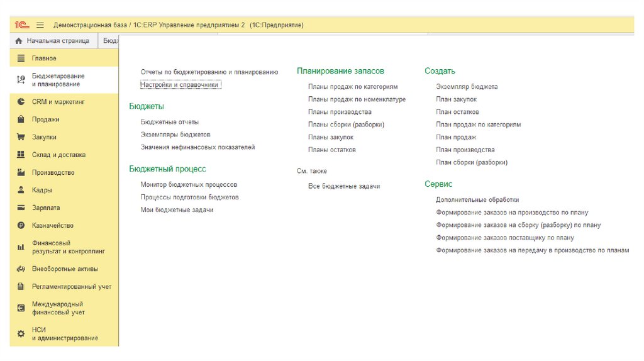
Task: Open Отчеты по бюджетированию и планированию
Action: [209, 72]
